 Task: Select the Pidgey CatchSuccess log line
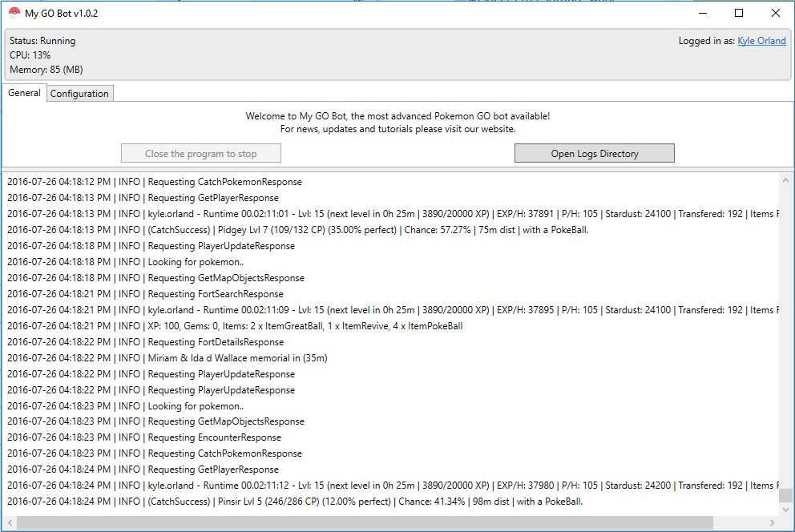coord(297,229)
